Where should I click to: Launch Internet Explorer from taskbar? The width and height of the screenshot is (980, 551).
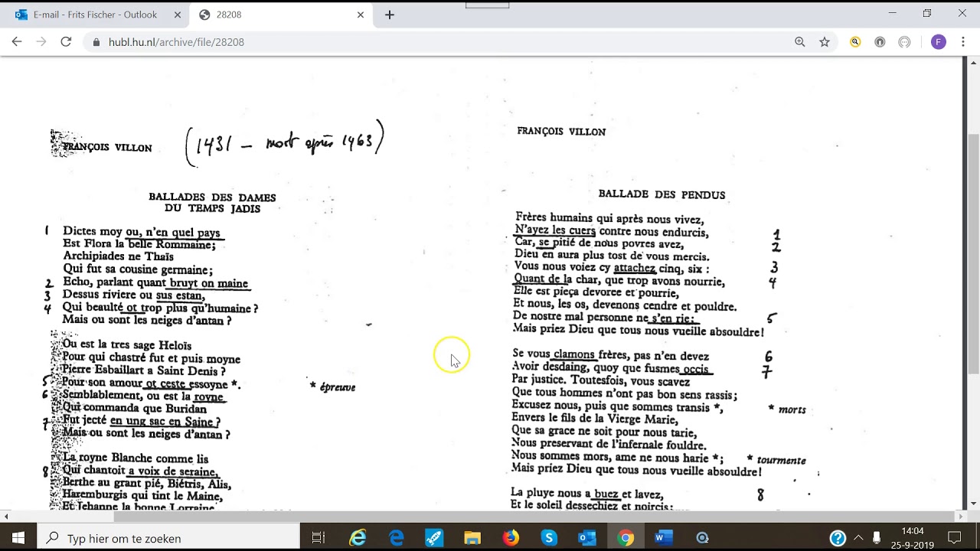(358, 538)
